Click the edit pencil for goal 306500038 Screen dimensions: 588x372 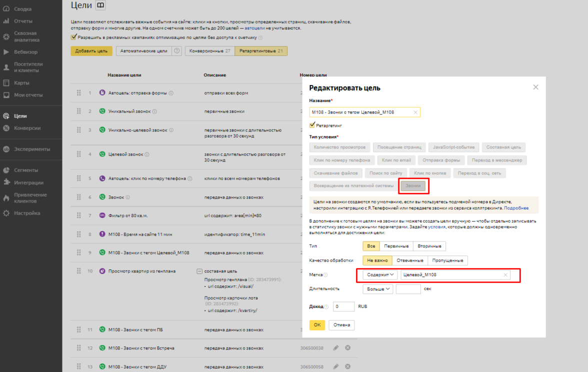click(336, 348)
